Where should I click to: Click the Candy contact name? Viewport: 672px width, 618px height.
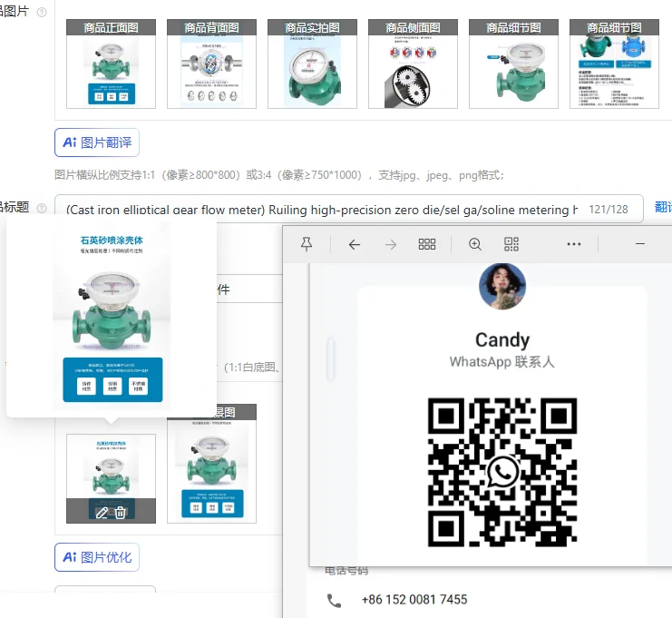click(502, 339)
